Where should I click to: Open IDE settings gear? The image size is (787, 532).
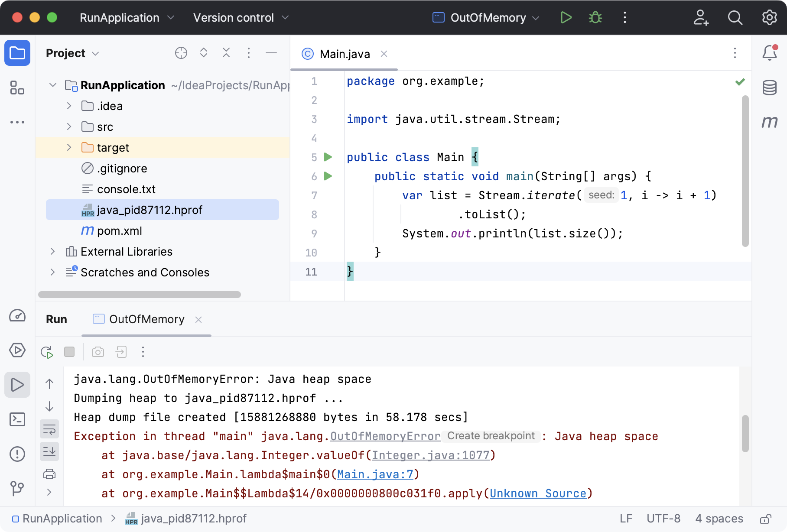tap(770, 17)
